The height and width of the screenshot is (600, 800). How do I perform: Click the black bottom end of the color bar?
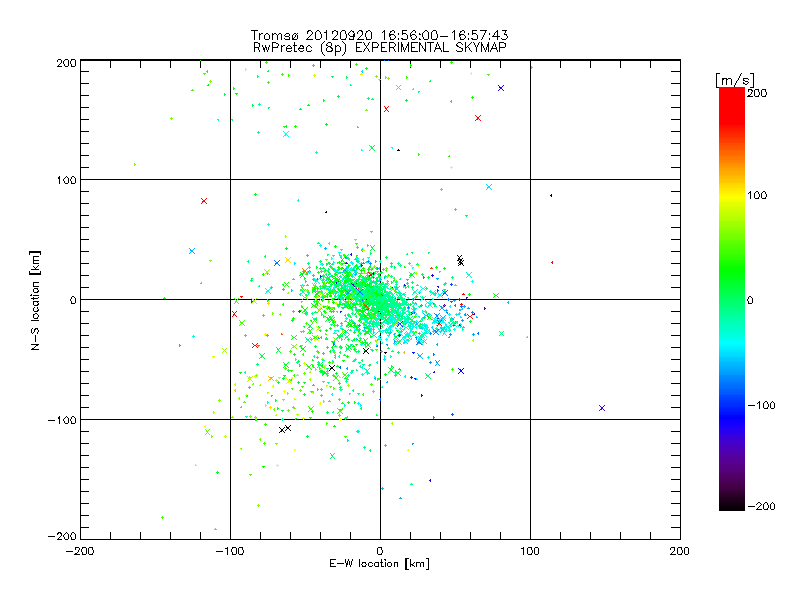(732, 505)
